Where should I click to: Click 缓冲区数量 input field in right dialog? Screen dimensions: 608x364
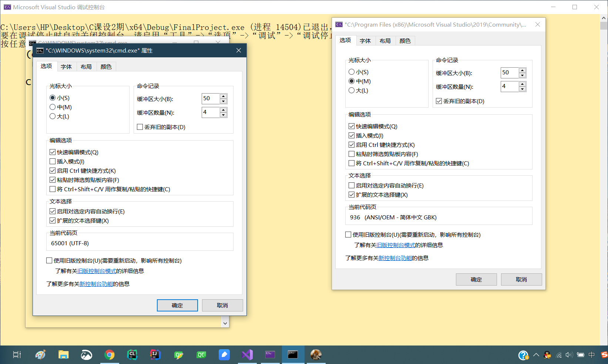510,87
